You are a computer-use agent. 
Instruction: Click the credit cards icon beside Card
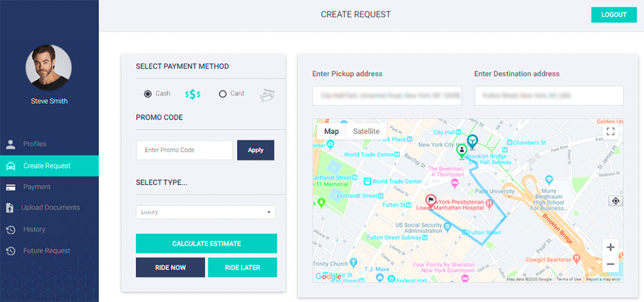point(267,96)
